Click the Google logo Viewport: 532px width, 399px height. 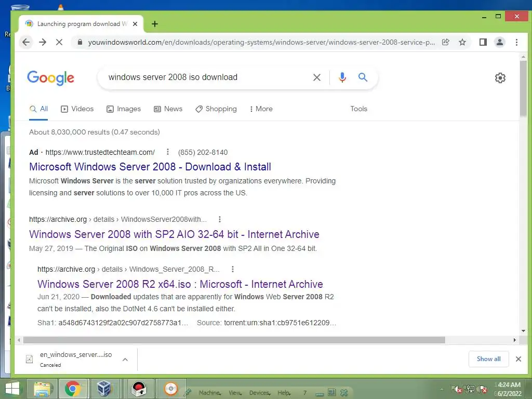tap(51, 78)
